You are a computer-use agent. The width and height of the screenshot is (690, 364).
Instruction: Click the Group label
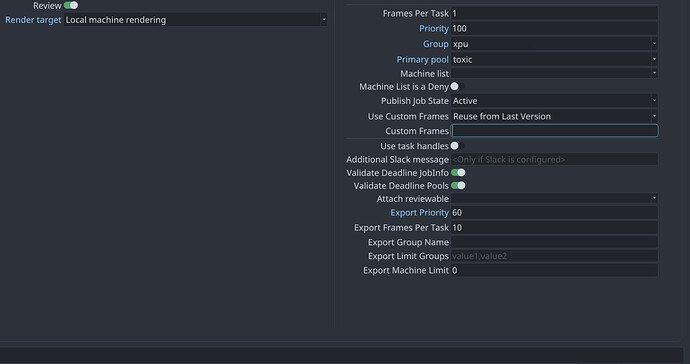pos(436,44)
